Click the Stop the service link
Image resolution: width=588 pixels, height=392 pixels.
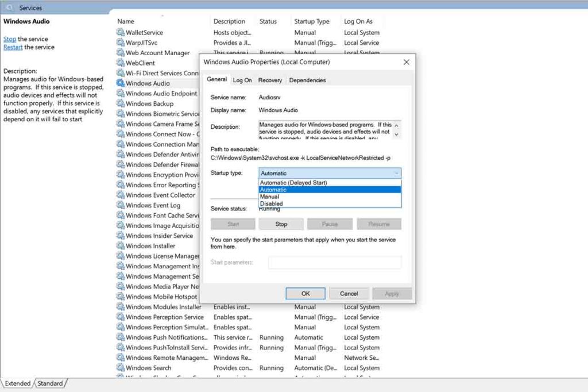10,39
